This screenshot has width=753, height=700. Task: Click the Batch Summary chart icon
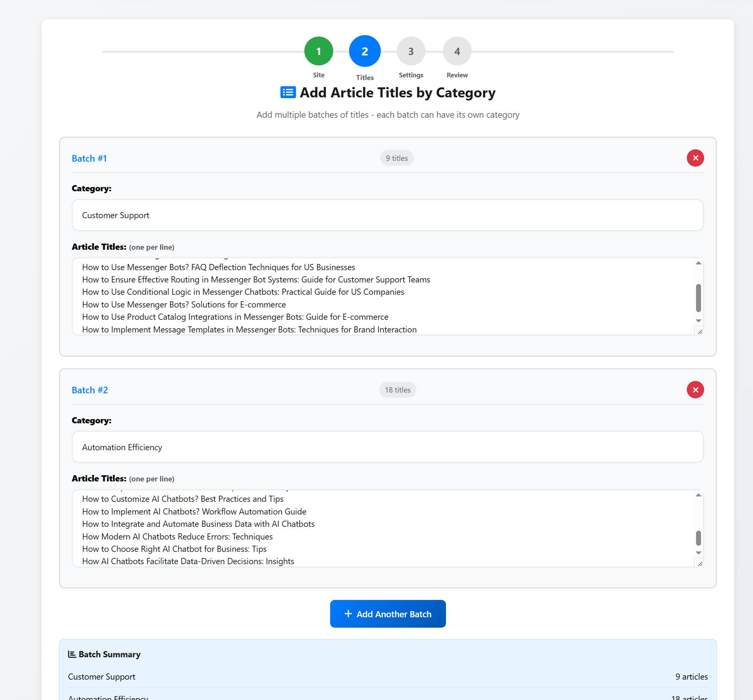[x=72, y=654]
